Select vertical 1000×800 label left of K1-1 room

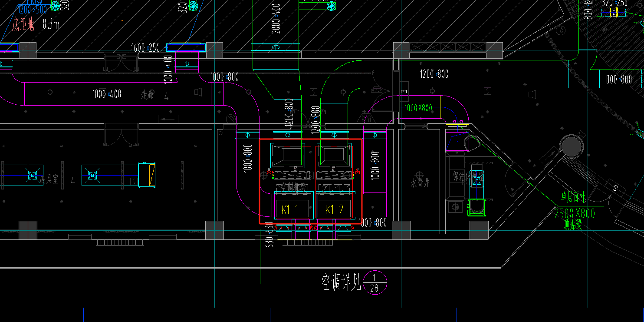[x=248, y=158]
